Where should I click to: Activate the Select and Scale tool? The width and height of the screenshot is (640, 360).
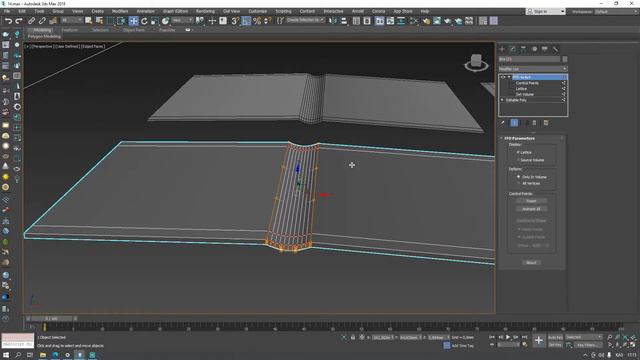coord(154,21)
